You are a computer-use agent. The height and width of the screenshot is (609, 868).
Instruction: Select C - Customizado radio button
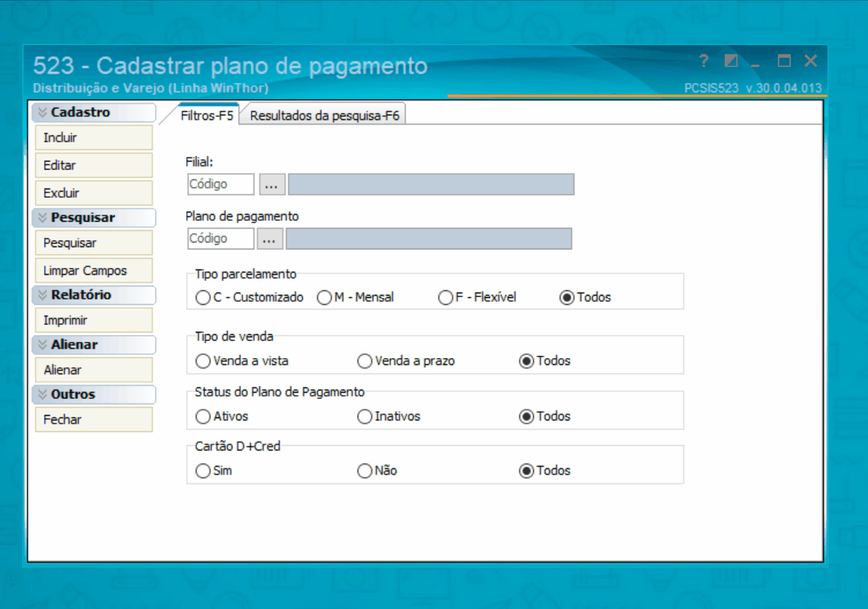(x=203, y=298)
